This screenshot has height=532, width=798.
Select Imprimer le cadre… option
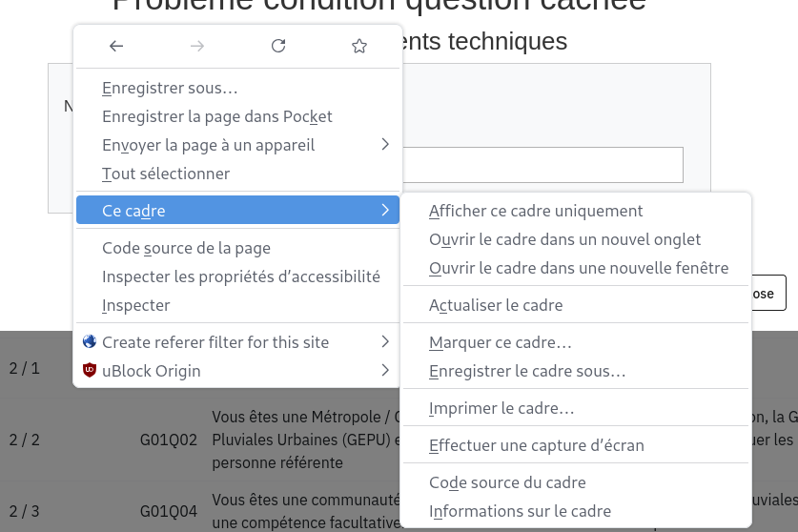(501, 408)
